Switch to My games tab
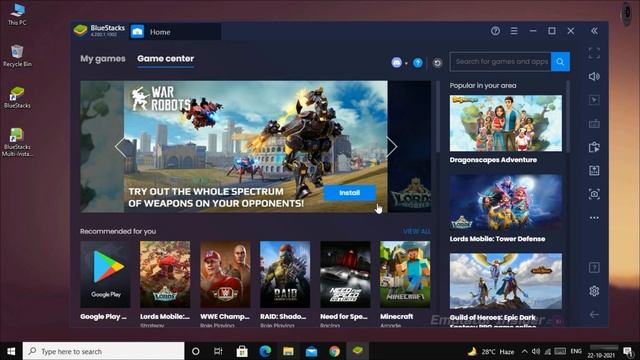Viewport: 640px width, 360px height. [x=103, y=59]
